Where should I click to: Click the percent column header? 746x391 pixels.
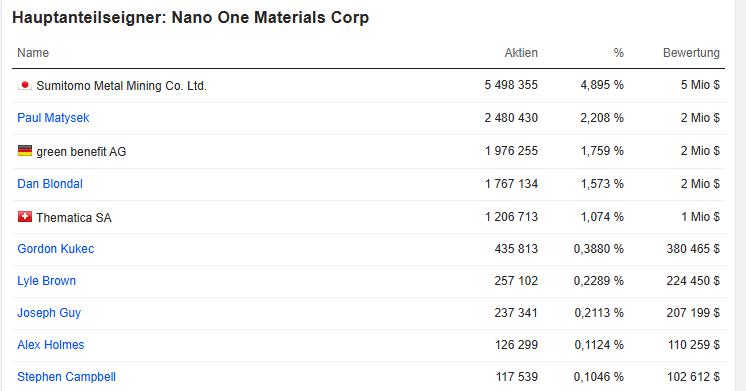[618, 53]
